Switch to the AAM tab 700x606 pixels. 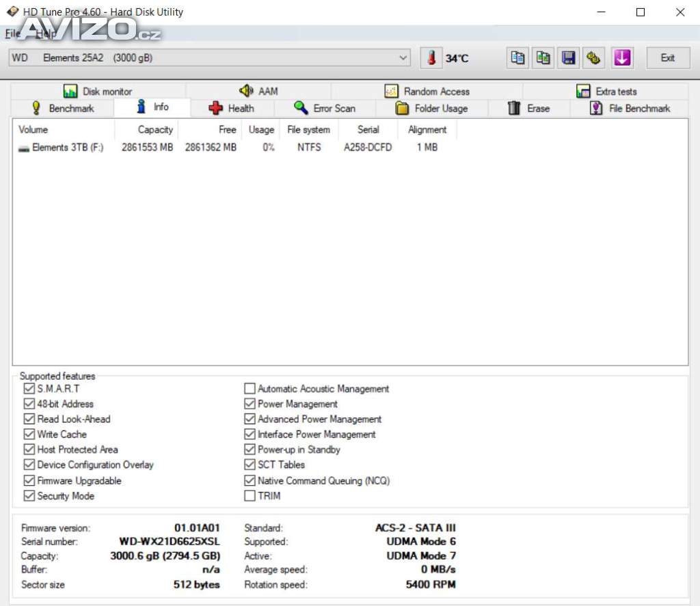[x=258, y=92]
